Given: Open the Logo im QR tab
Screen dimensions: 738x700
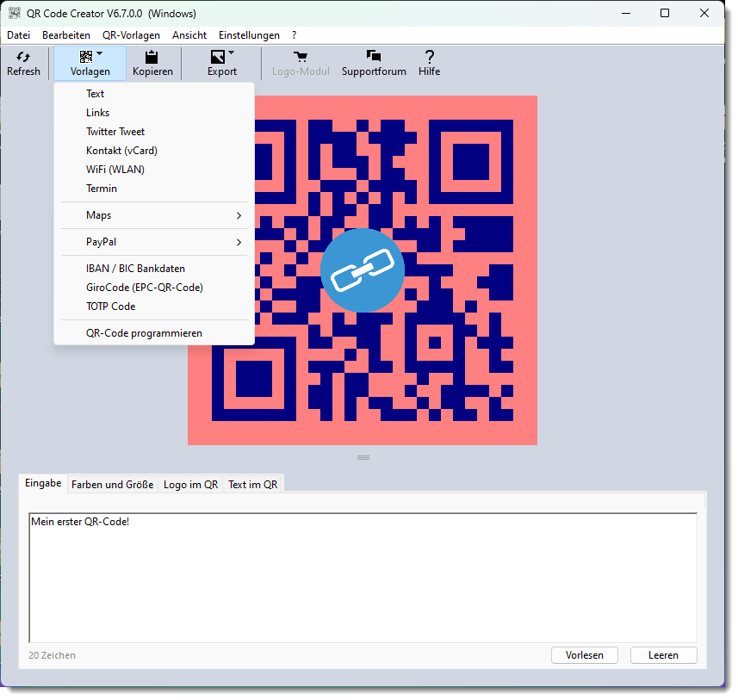Looking at the screenshot, I should coord(190,485).
